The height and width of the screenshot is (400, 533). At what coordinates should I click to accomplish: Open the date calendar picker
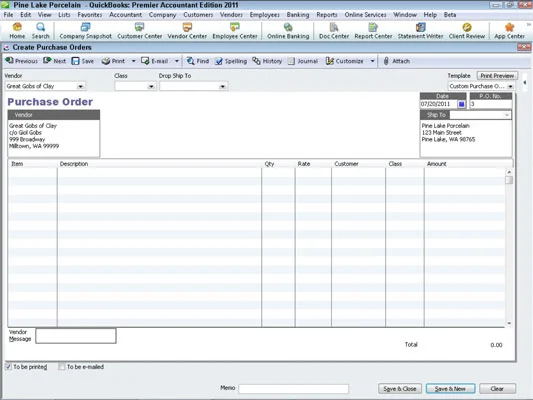point(461,104)
